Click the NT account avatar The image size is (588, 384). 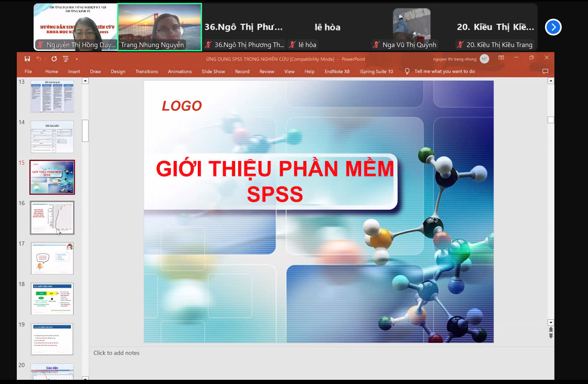click(x=484, y=59)
